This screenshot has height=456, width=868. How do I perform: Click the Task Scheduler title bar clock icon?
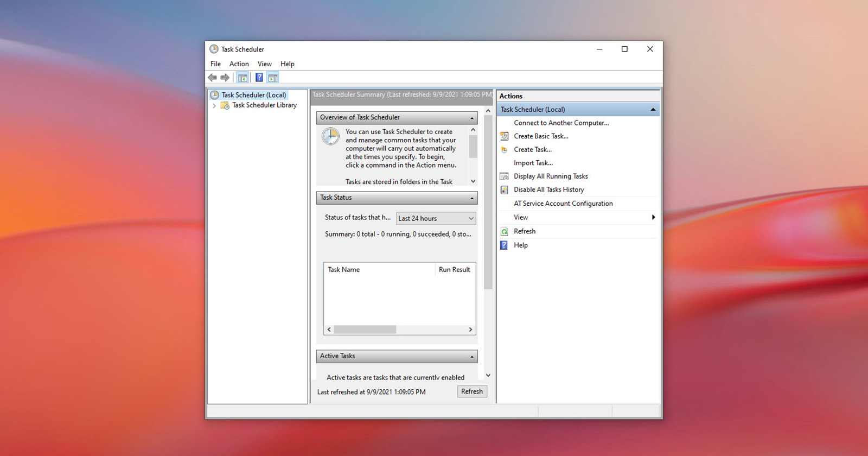[214, 49]
